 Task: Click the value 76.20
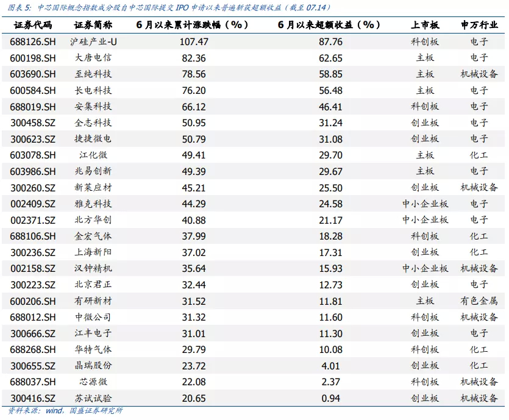[x=194, y=91]
